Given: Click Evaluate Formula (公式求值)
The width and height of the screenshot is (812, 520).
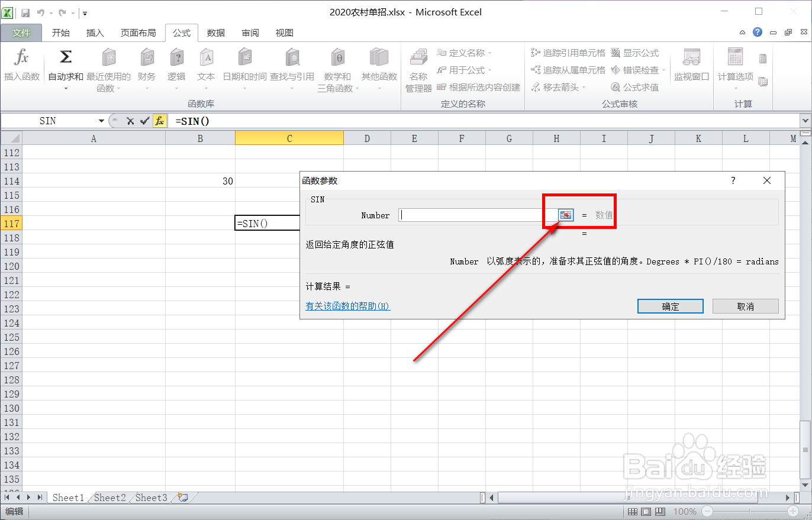Looking at the screenshot, I should point(635,88).
